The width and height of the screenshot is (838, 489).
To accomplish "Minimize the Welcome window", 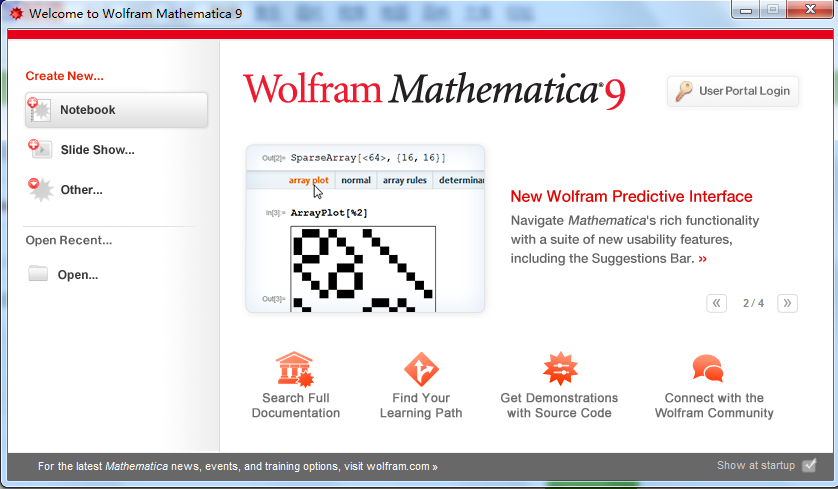I will [x=746, y=9].
